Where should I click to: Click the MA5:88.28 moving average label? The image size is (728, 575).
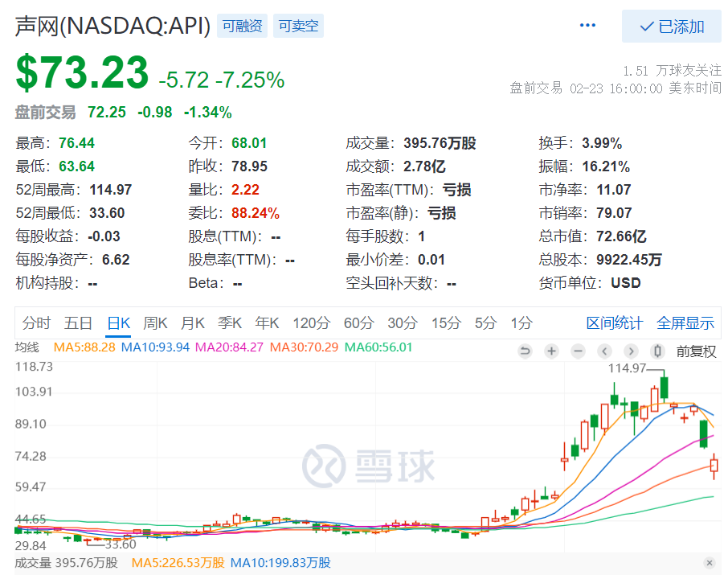84,347
